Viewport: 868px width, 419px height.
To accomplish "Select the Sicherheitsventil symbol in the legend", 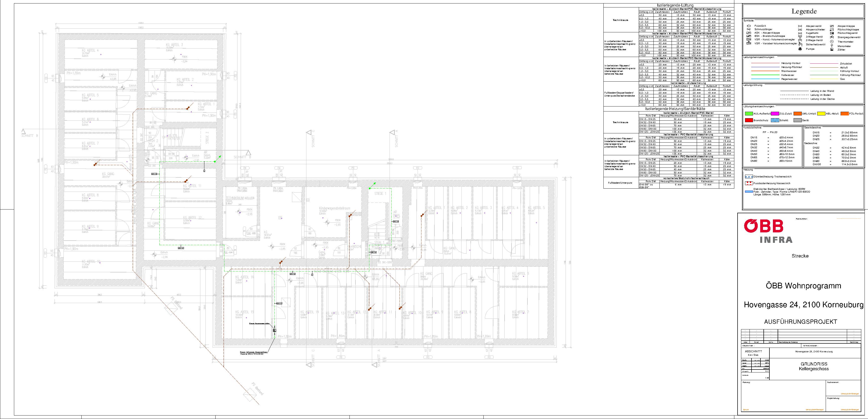I will point(800,45).
